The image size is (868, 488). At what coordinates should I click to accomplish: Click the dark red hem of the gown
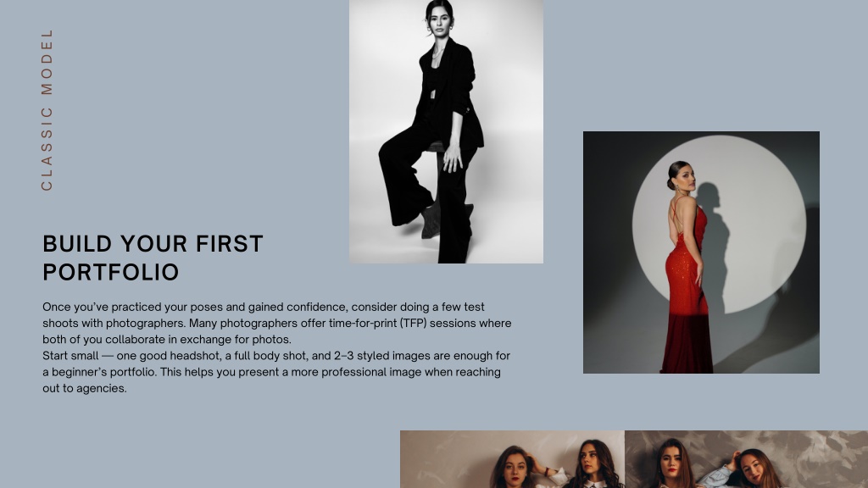pos(687,344)
